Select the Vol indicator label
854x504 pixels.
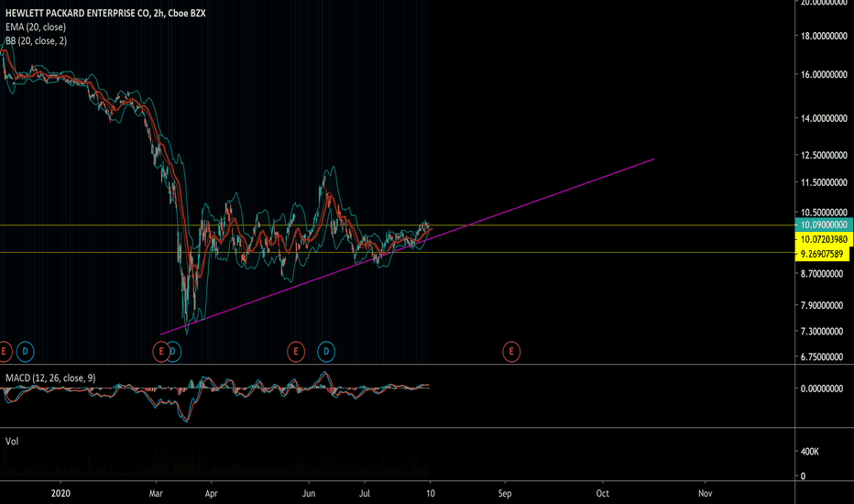[11, 442]
